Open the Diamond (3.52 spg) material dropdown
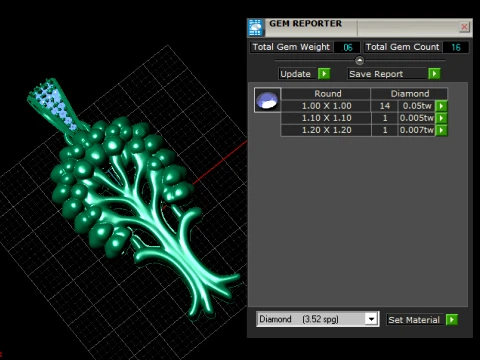 [371, 319]
